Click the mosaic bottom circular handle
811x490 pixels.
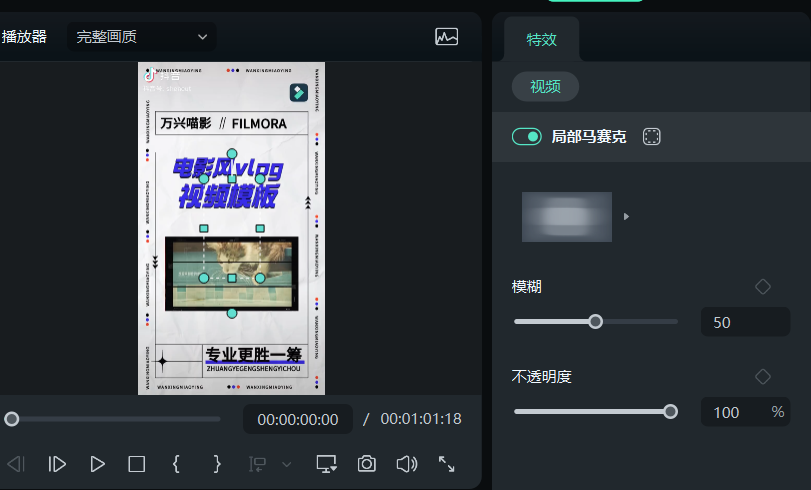(232, 313)
